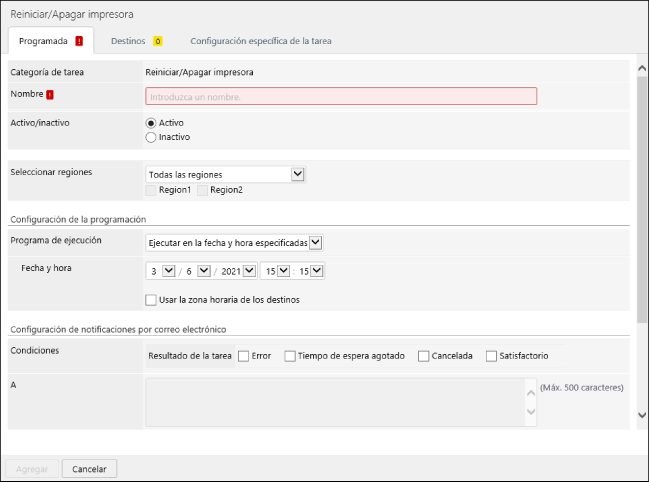
Task: Check the Tiempo de espera agotado checkbox
Action: pyautogui.click(x=290, y=356)
